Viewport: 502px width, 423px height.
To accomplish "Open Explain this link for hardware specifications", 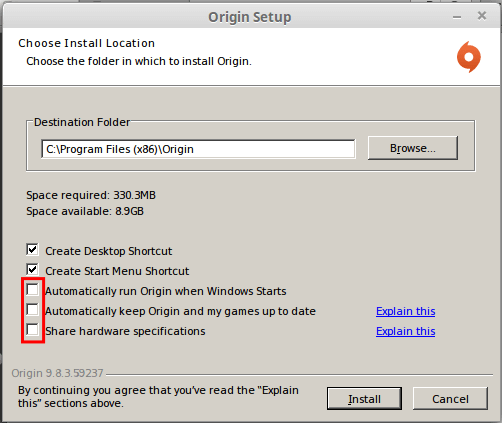I will [406, 331].
